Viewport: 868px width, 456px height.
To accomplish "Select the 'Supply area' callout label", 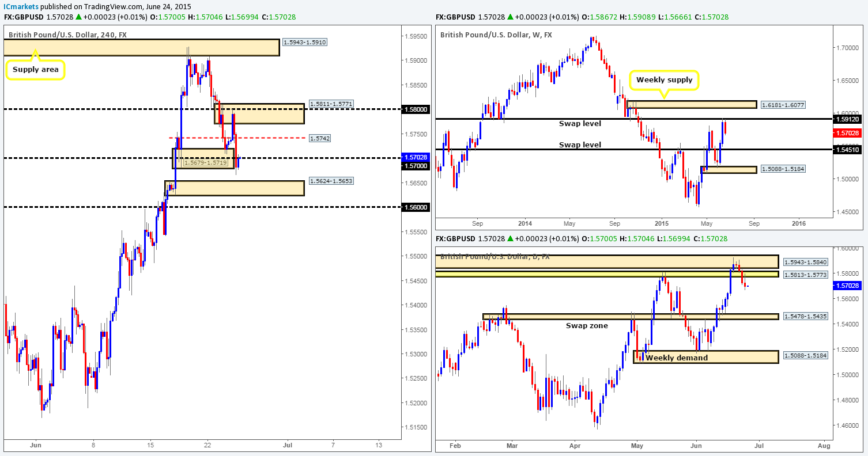I will pos(36,71).
